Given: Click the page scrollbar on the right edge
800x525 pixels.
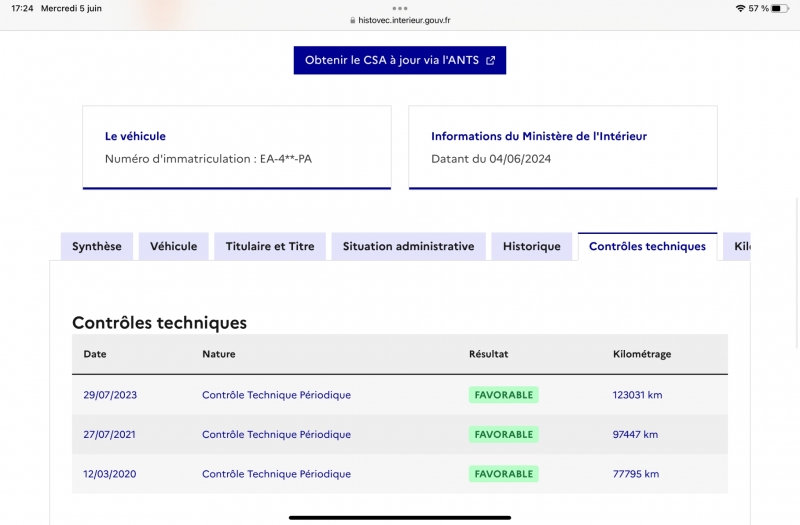Looking at the screenshot, I should point(797,273).
